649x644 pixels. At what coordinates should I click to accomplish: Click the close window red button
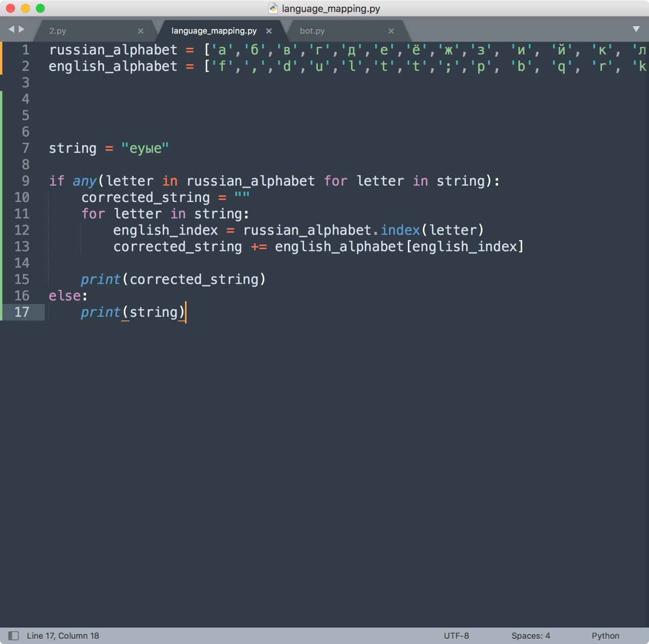coord(10,8)
